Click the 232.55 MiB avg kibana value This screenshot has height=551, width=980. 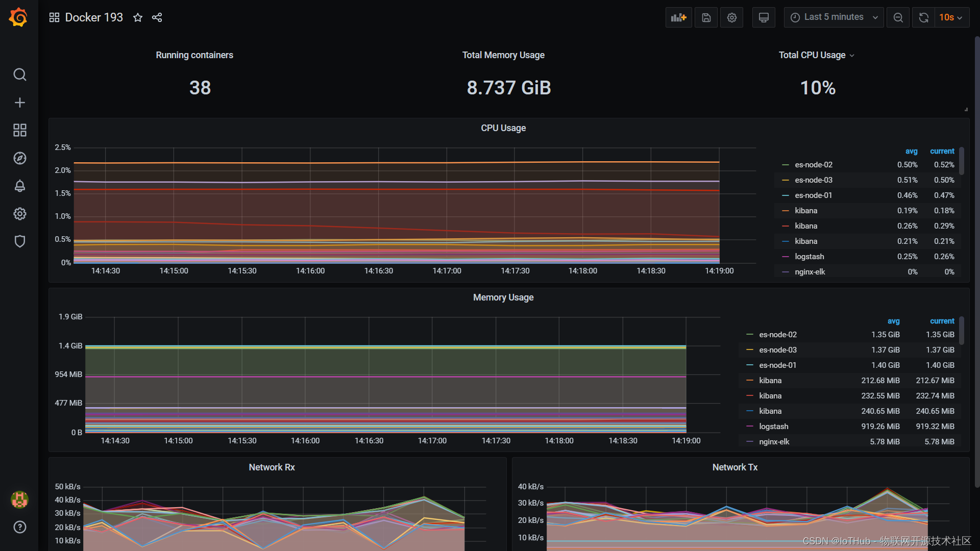[x=880, y=396]
